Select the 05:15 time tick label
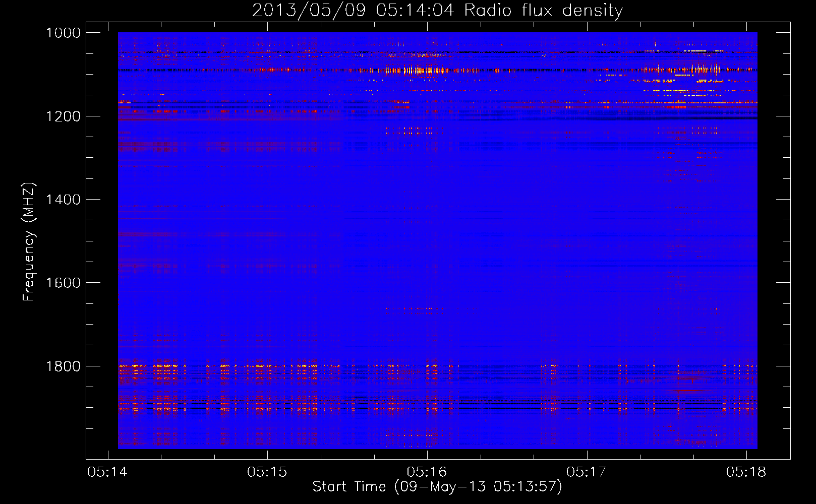This screenshot has width=816, height=504. pos(267,472)
